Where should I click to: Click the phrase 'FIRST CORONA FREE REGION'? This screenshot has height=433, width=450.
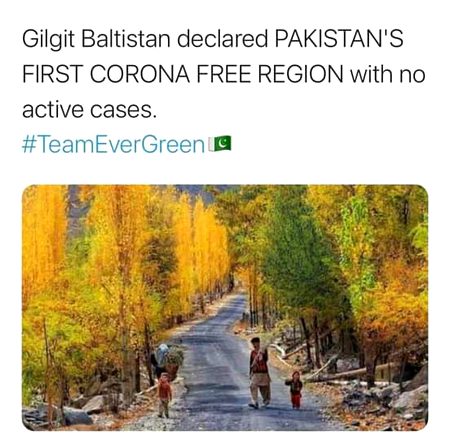(x=183, y=74)
